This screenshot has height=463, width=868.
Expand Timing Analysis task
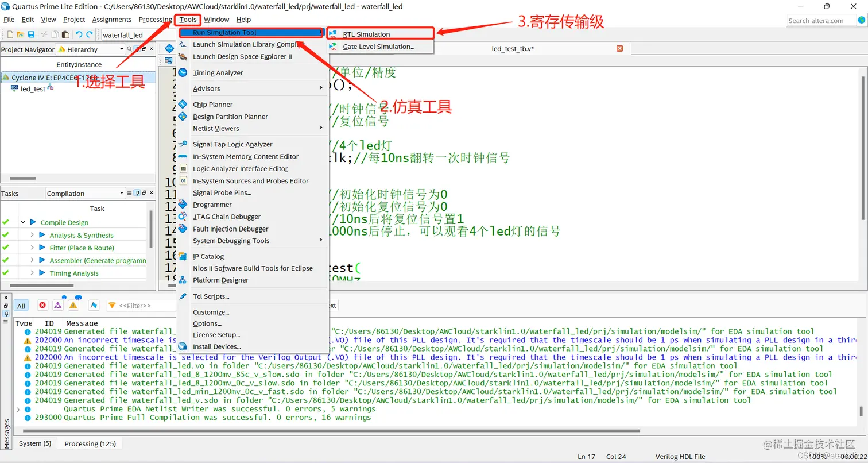(32, 273)
